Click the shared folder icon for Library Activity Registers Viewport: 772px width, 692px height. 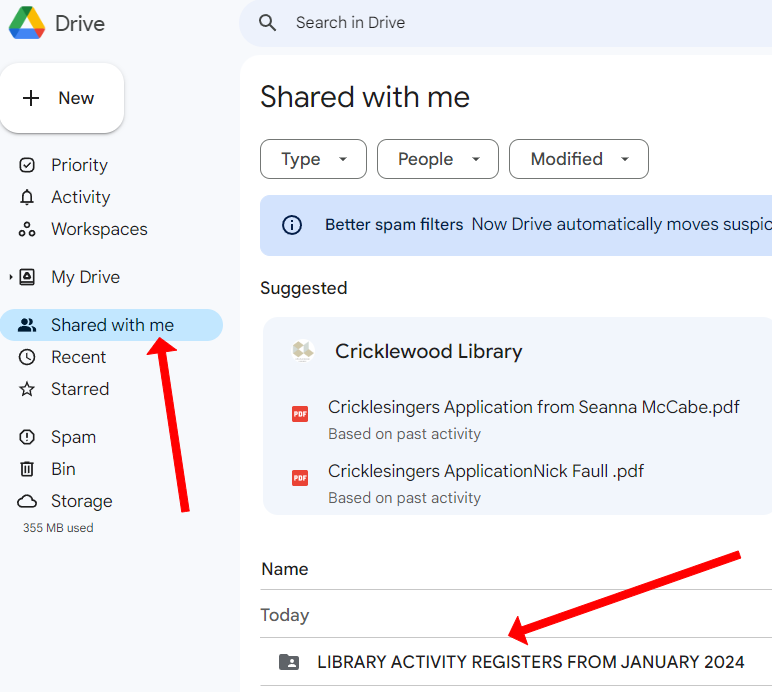289,662
